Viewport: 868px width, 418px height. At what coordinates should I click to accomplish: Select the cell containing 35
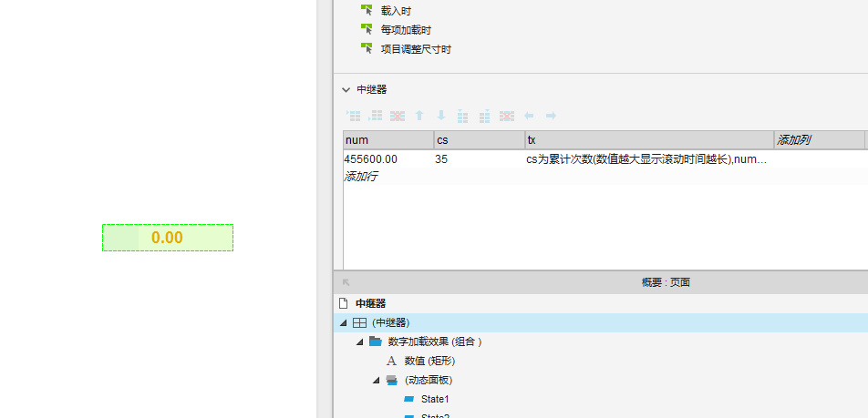pyautogui.click(x=480, y=159)
